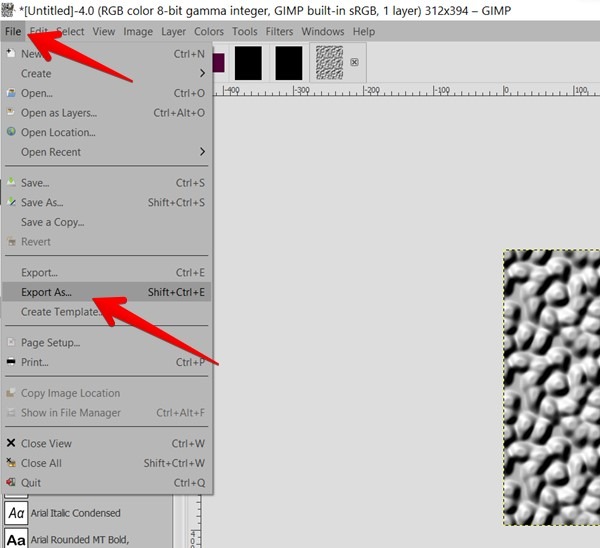Expand Create submenu arrow
Viewport: 600px width, 548px height.
coord(202,73)
